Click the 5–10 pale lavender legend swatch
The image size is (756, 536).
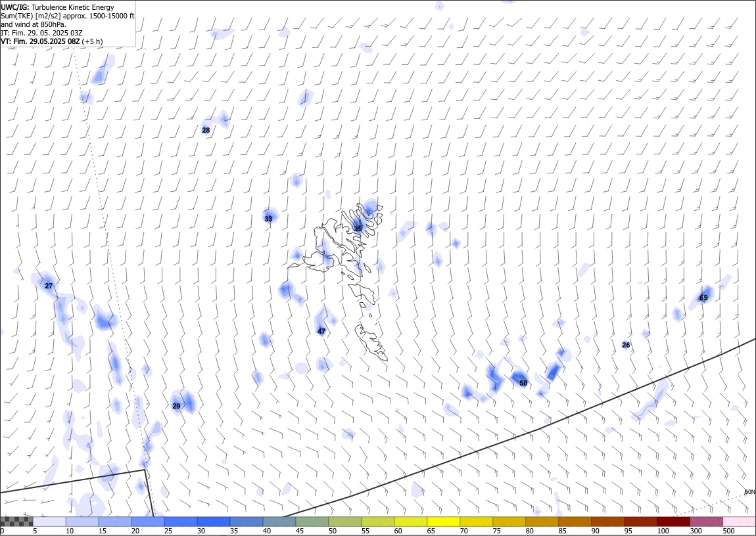[x=49, y=522]
